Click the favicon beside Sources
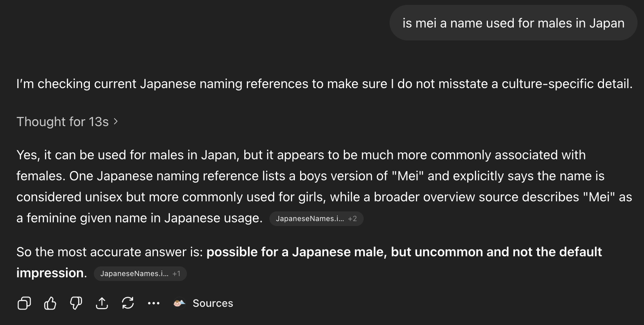This screenshot has height=325, width=644. pos(179,303)
